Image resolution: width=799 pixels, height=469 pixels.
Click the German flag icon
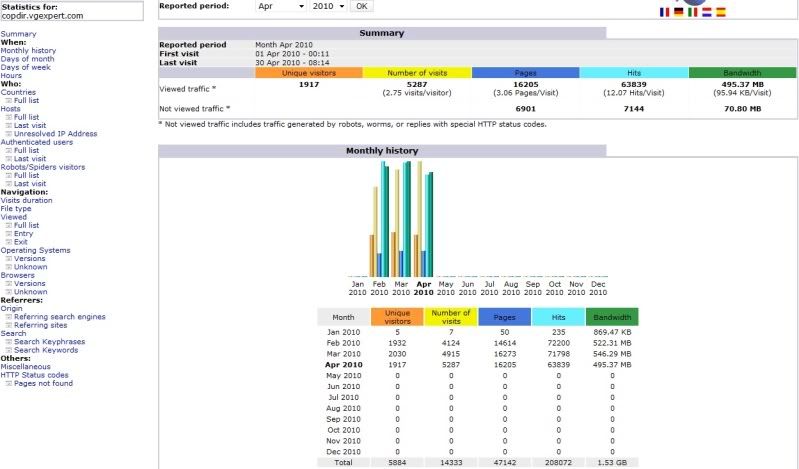tap(678, 12)
